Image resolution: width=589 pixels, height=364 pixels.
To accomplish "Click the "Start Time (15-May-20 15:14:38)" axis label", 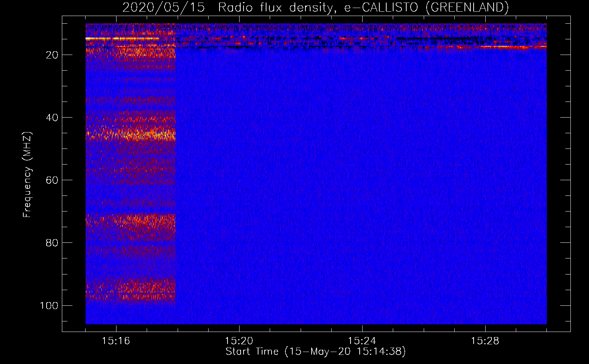I will (316, 352).
